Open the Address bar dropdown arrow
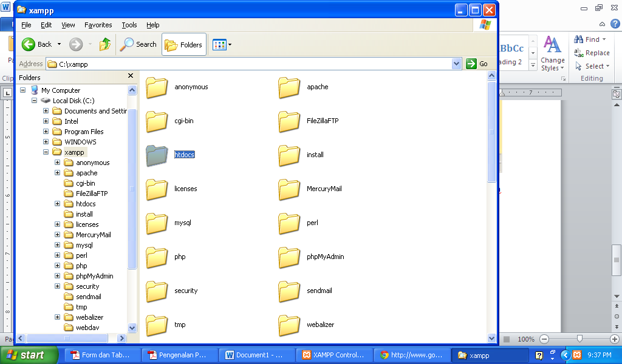This screenshot has width=622, height=364. click(x=457, y=63)
